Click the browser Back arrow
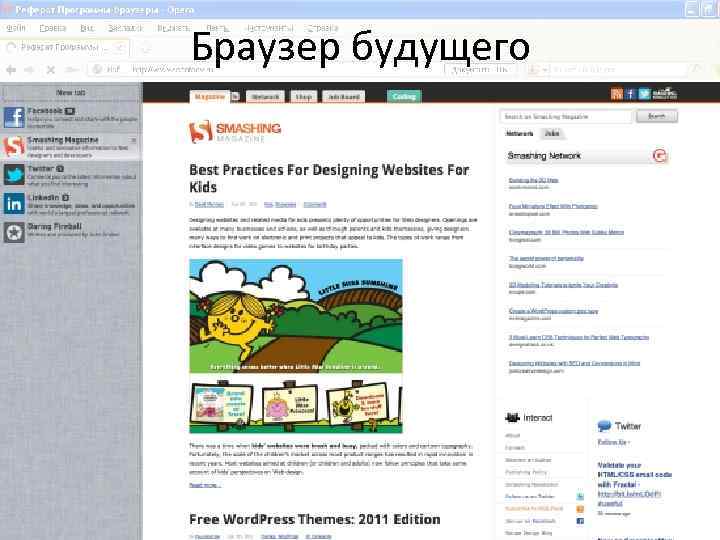The width and height of the screenshot is (720, 540). (x=11, y=69)
